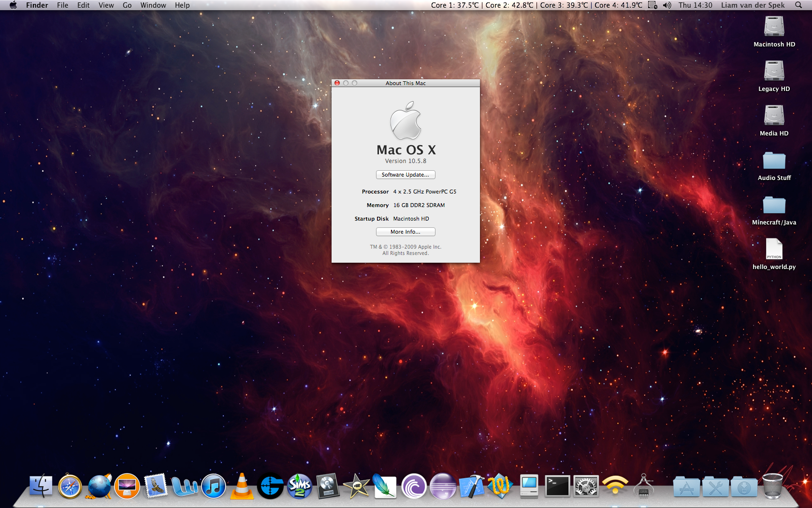
Task: Click the More Info... button
Action: pyautogui.click(x=406, y=232)
